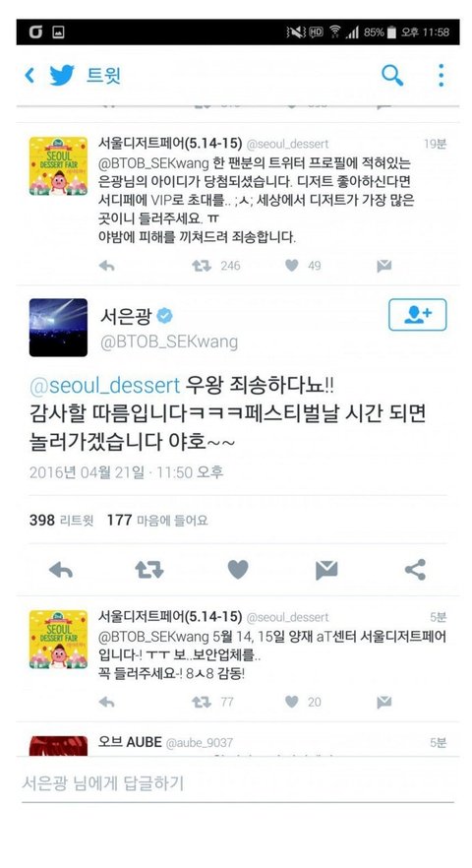Open 서은광 profile picture thumbnail
The width and height of the screenshot is (472, 868).
click(58, 327)
